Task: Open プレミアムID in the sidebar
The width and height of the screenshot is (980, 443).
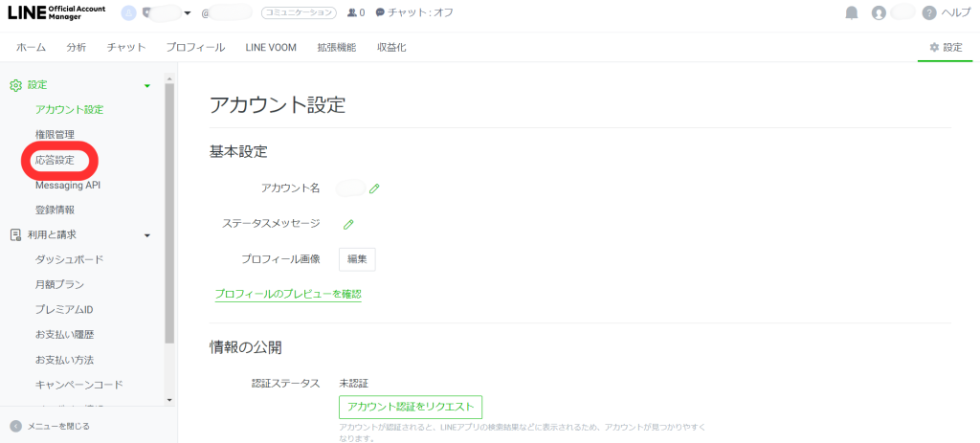Action: (64, 310)
